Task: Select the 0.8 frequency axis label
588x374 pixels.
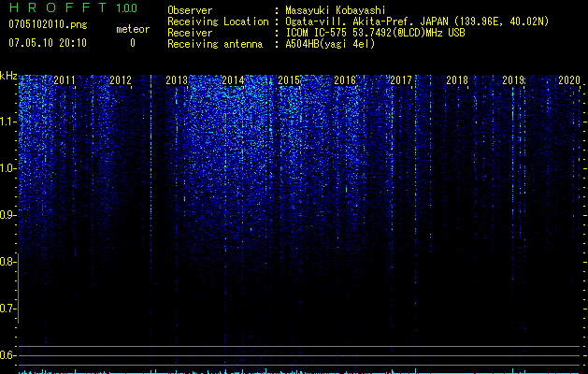Action: (x=7, y=262)
